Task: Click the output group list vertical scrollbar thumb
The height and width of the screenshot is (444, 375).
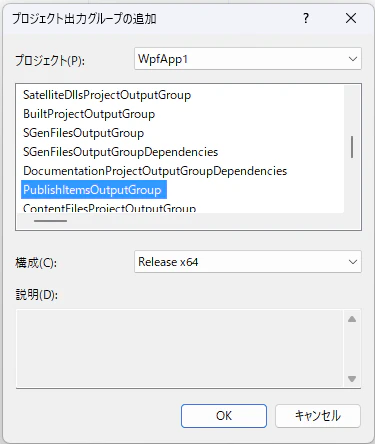Action: click(352, 147)
